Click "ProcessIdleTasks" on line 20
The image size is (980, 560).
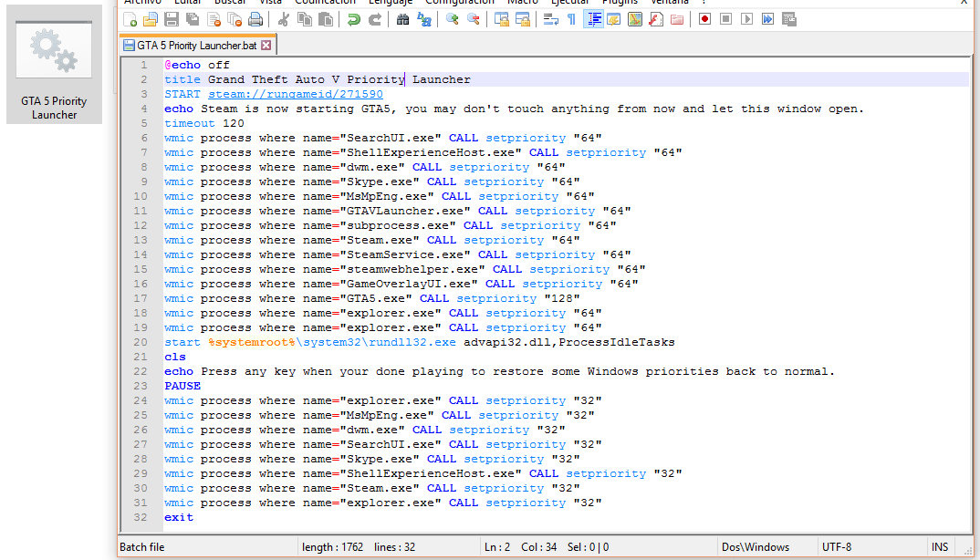(617, 343)
